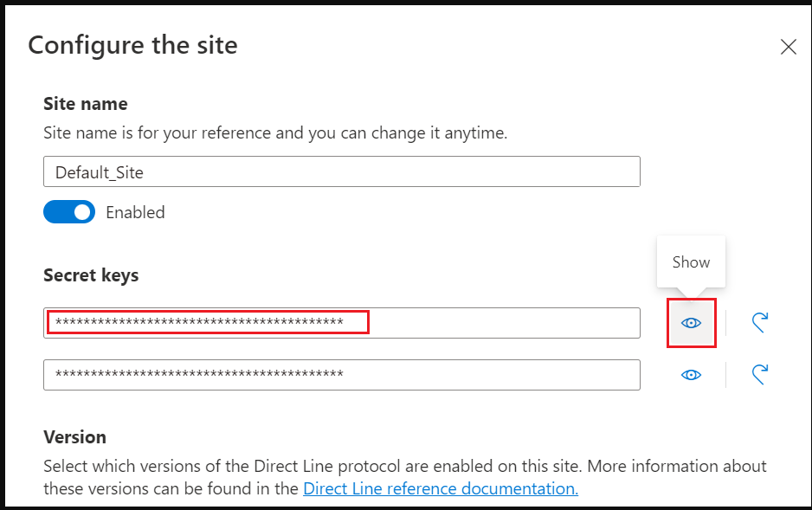Regenerate the first secret key
The height and width of the screenshot is (510, 812).
[760, 323]
